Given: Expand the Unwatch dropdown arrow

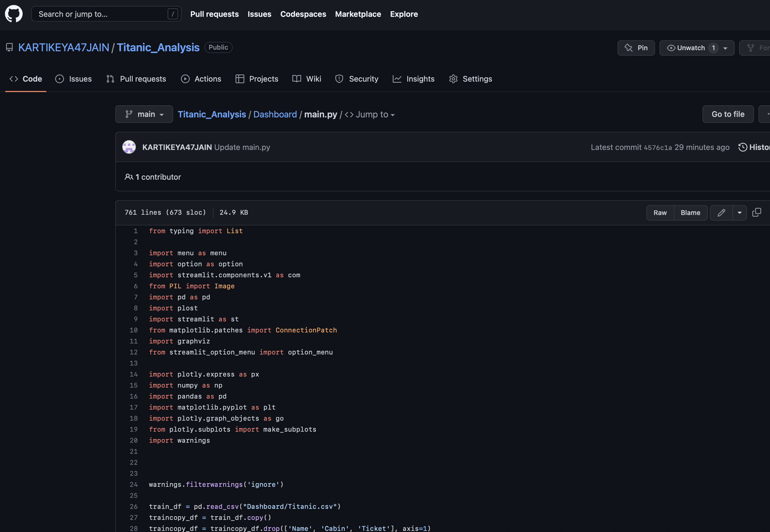Looking at the screenshot, I should (x=725, y=48).
